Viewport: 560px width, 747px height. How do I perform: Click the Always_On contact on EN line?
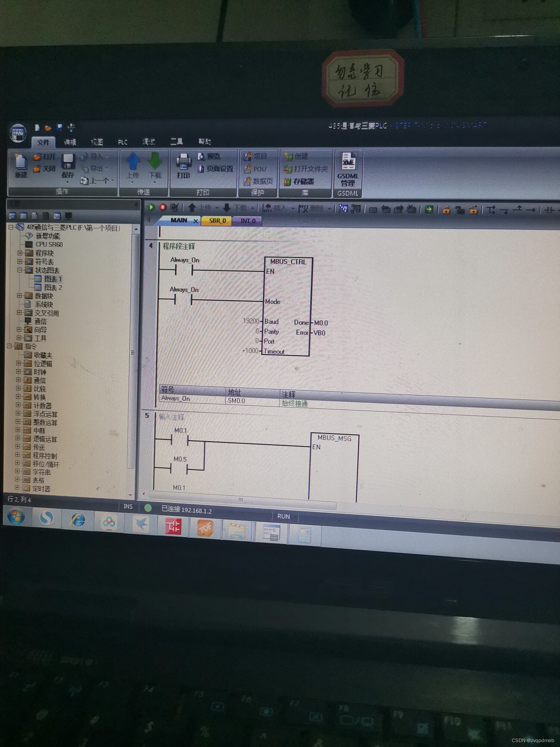pos(184,270)
